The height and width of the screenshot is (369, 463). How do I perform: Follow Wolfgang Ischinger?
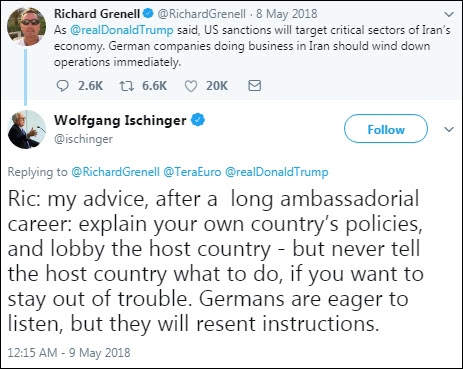click(x=386, y=129)
